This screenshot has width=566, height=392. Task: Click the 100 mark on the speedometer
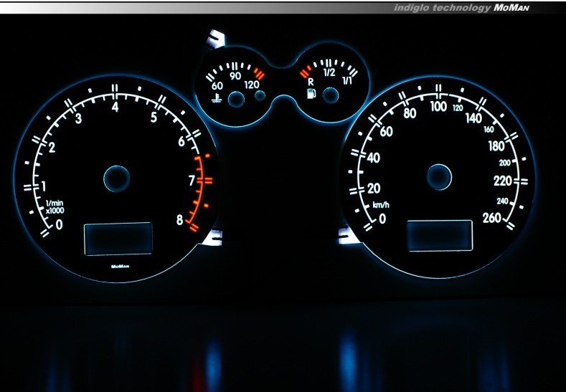[x=438, y=107]
